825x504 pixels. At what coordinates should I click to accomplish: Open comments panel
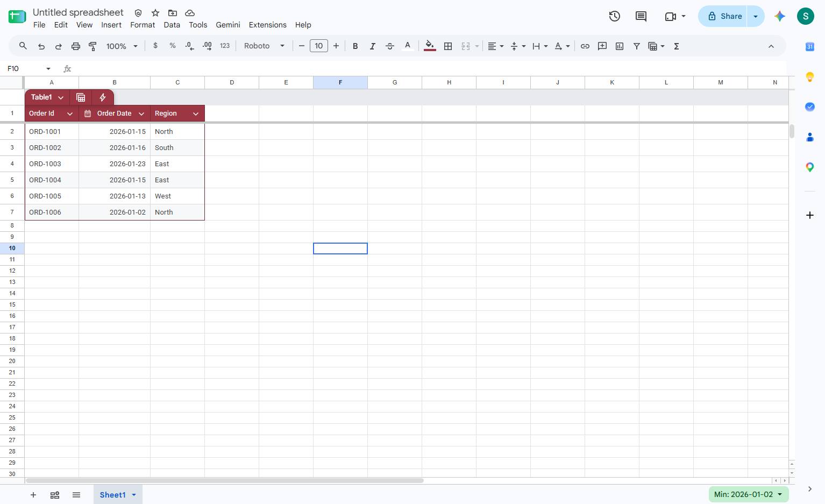(641, 16)
